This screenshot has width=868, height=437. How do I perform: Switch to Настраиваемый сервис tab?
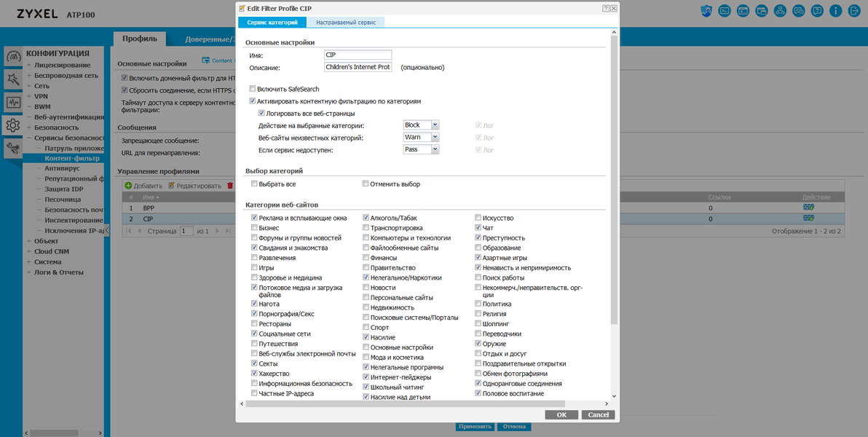(x=346, y=22)
